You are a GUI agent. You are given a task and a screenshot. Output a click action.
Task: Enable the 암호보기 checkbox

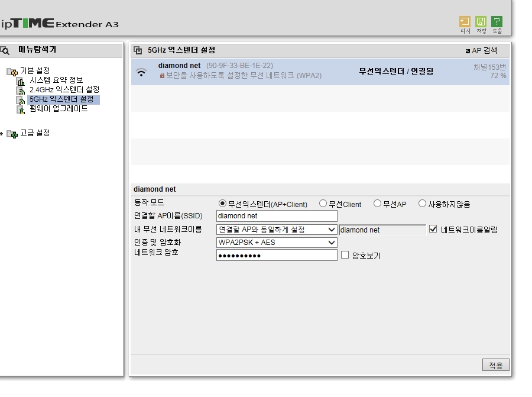click(x=345, y=254)
